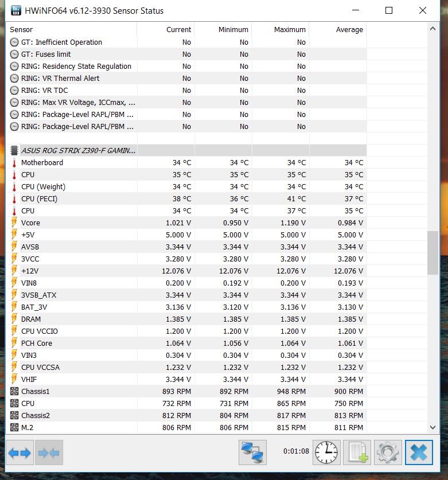
Task: Select the RING: Residency State Regulation row
Action: click(186, 66)
